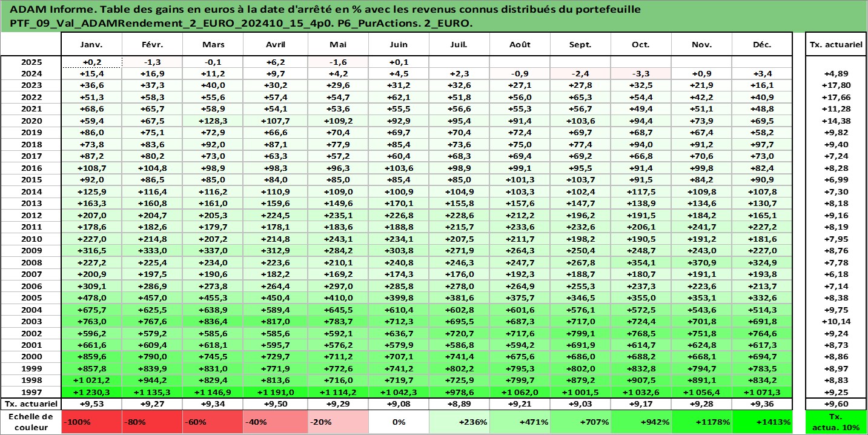868x435 pixels.
Task: Select the 2002 Sept. cell showing +799,1
Action: click(x=580, y=333)
